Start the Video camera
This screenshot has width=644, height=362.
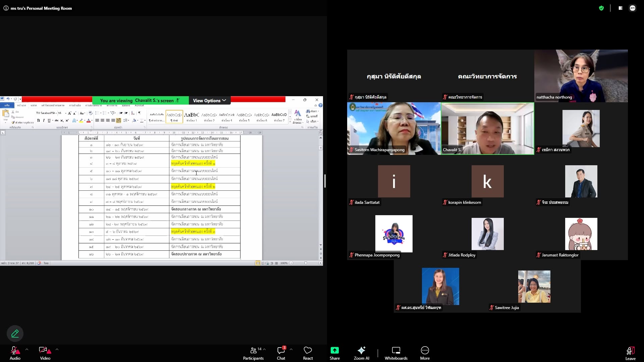[45, 353]
